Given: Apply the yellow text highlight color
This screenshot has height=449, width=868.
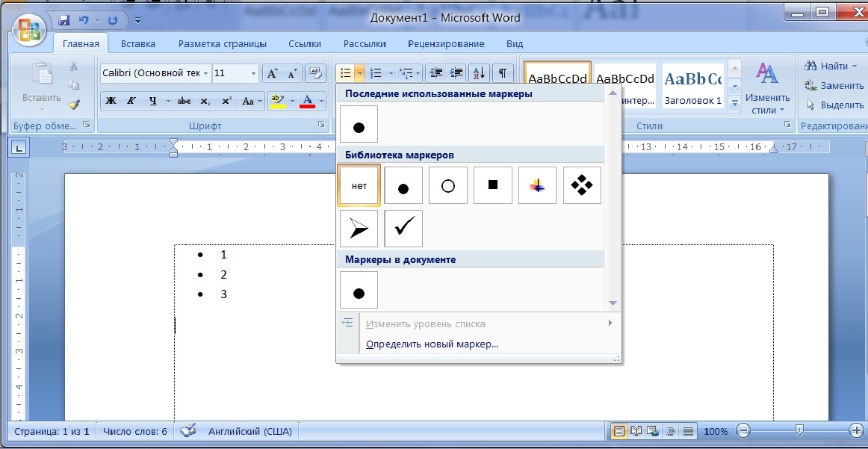Looking at the screenshot, I should click(x=277, y=101).
